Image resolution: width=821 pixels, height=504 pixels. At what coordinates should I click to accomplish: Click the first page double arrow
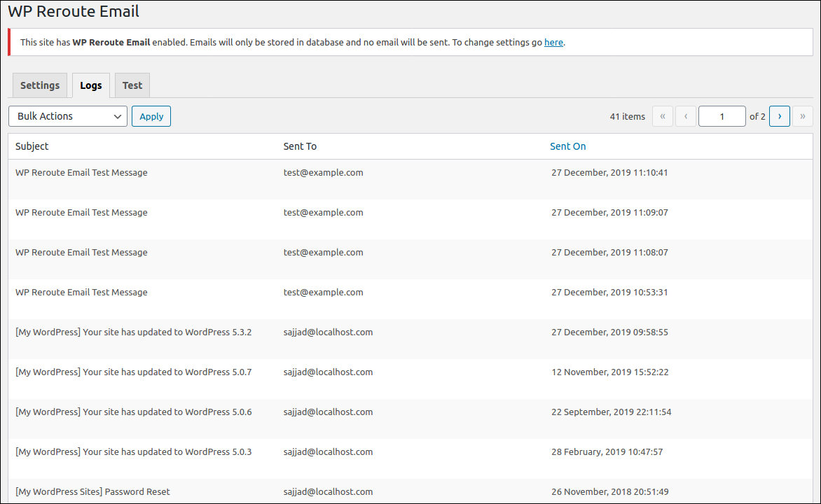pyautogui.click(x=663, y=116)
